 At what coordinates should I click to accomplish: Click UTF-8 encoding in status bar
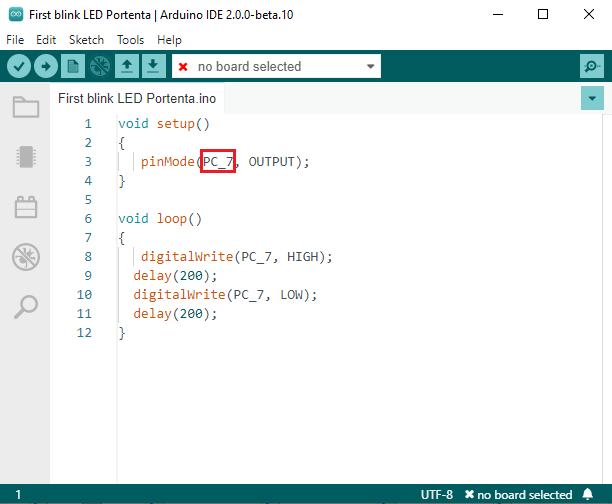coord(437,495)
